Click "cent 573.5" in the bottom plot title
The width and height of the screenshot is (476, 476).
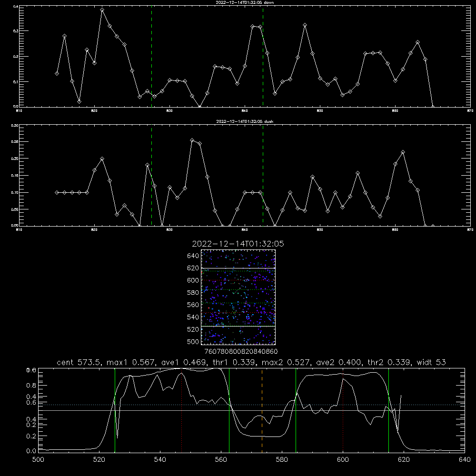[x=79, y=362]
